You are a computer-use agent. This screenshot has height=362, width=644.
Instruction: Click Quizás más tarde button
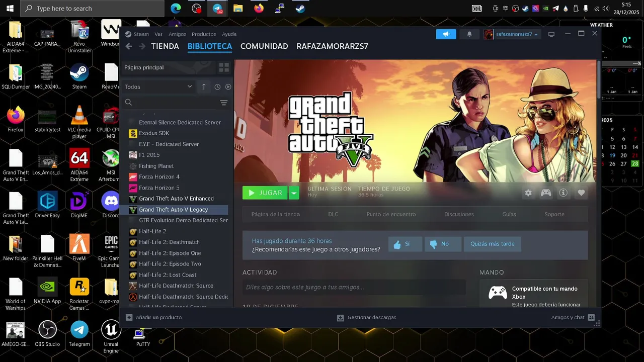493,244
